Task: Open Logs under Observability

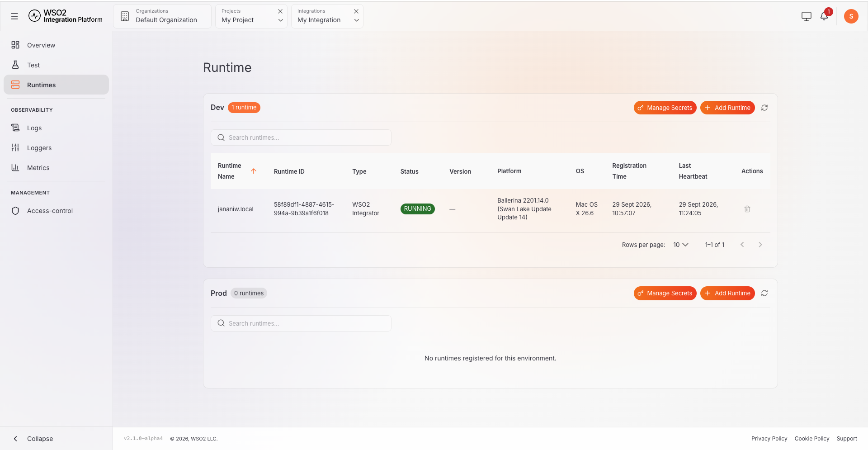Action: [x=56, y=128]
